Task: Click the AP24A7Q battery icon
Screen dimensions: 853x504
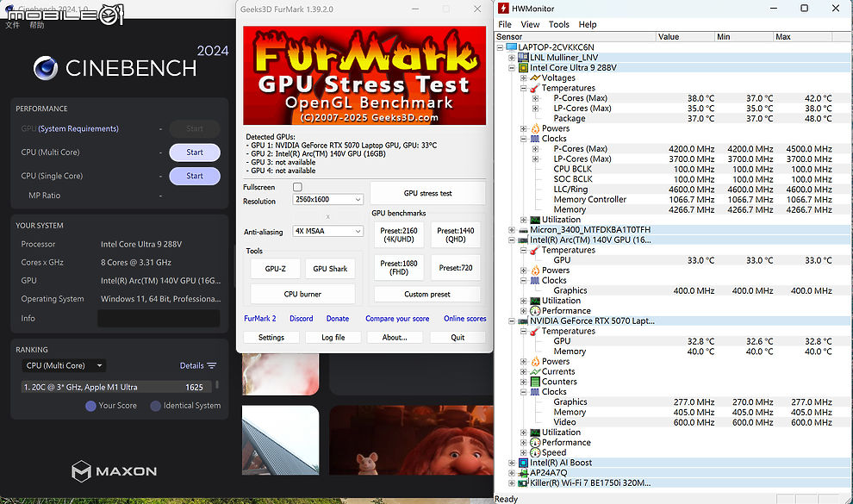Action: tap(523, 472)
